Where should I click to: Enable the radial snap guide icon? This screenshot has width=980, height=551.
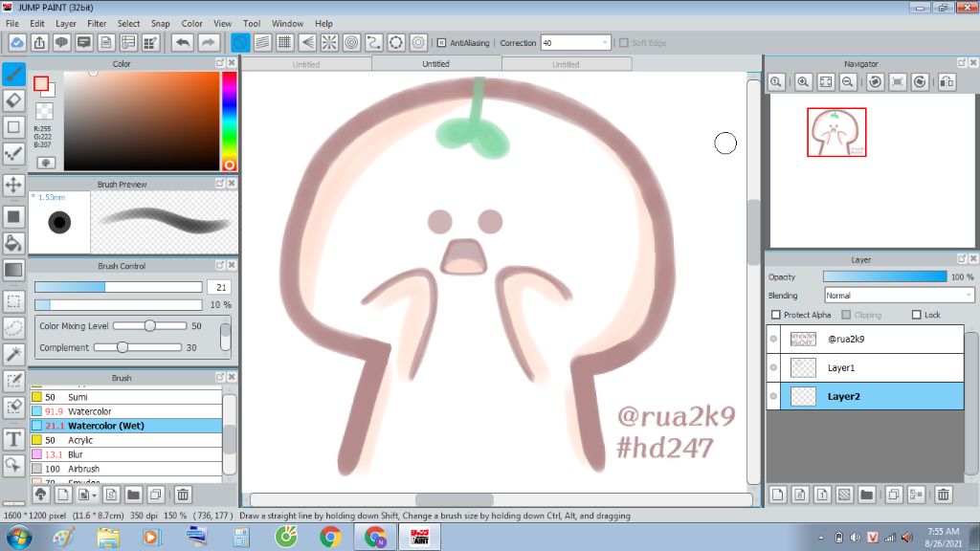328,43
